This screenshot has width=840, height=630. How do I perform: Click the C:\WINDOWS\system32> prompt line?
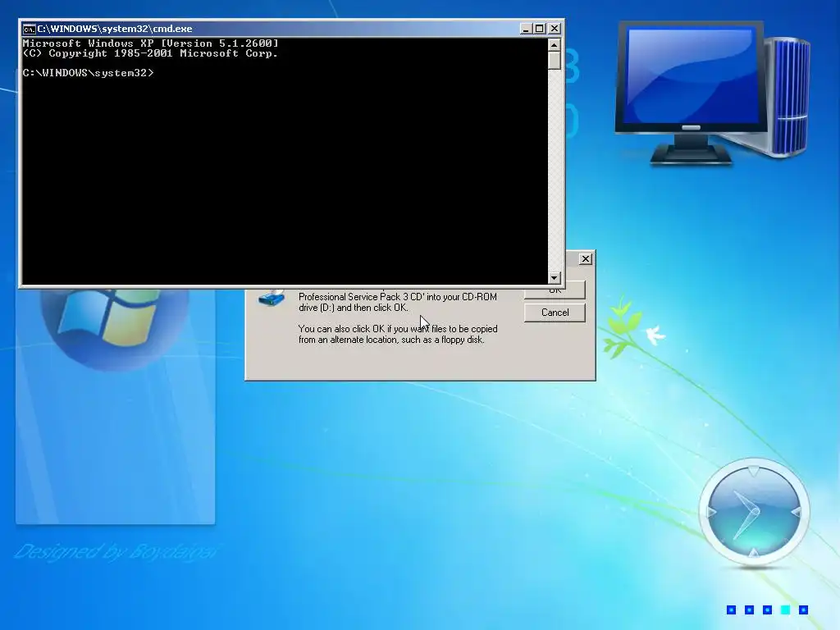[x=89, y=73]
